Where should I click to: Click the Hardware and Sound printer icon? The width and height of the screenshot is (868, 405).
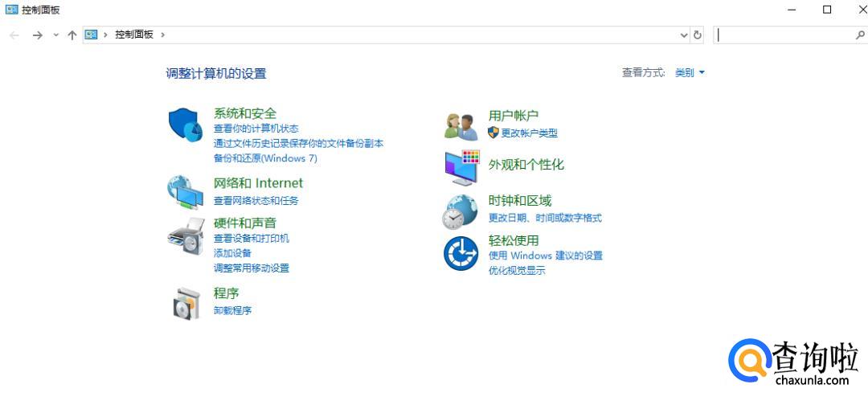pos(186,236)
